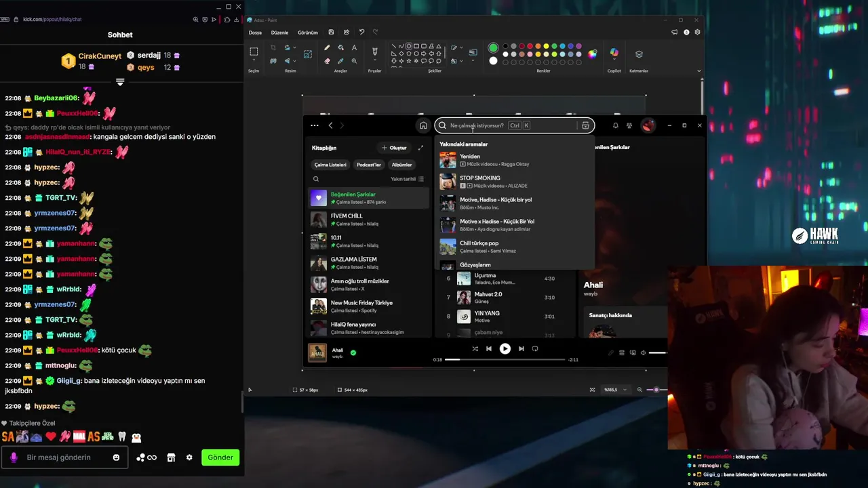868x488 pixels.
Task: Toggle Spotify connect to device icon
Action: 633,352
